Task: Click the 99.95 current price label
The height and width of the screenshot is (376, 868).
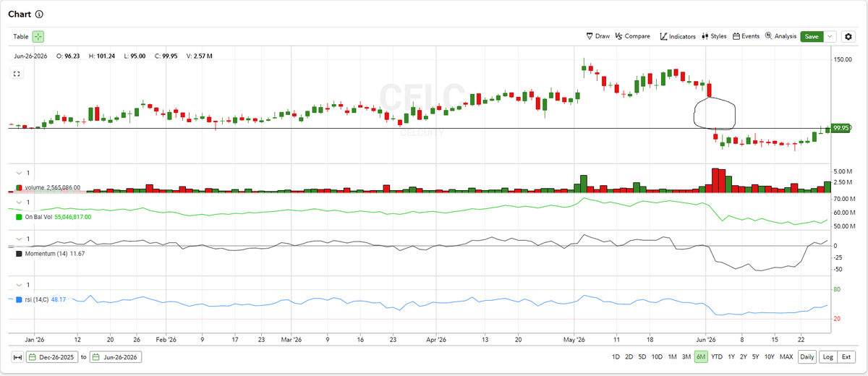Action: (840, 128)
